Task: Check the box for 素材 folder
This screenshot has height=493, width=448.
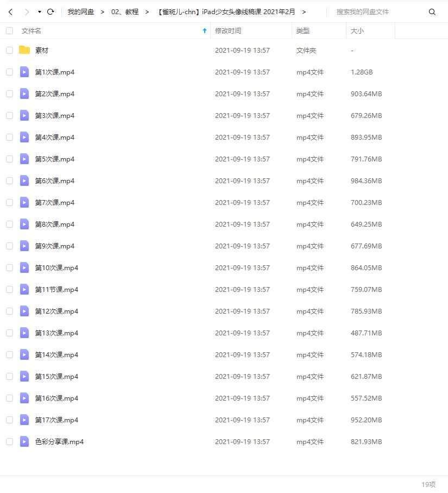Action: tap(10, 51)
